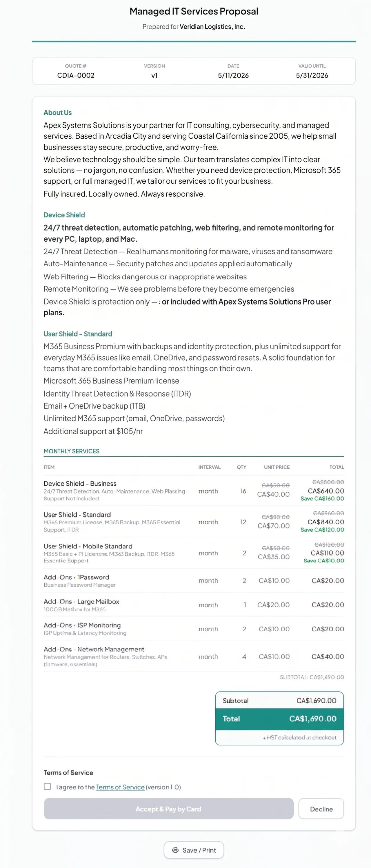Check the Terms of Service agreement checkbox

48,786
